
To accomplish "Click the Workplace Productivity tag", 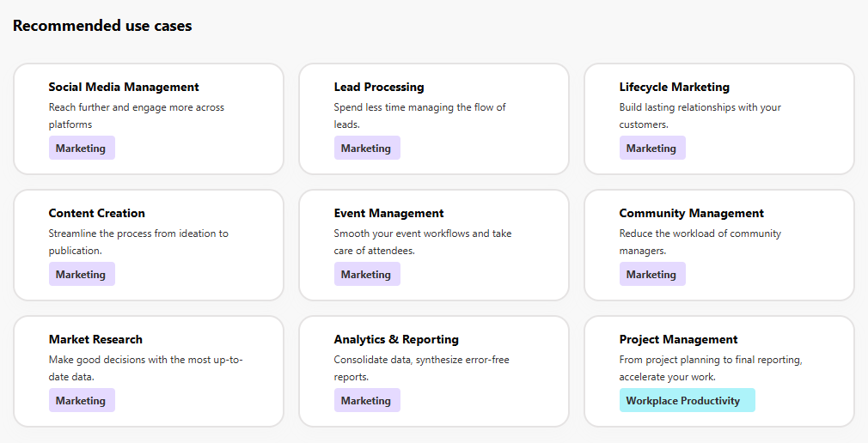I will [687, 400].
